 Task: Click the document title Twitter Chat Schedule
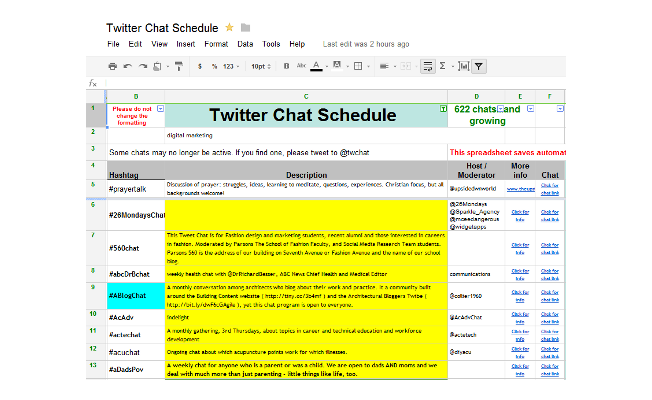(162, 28)
